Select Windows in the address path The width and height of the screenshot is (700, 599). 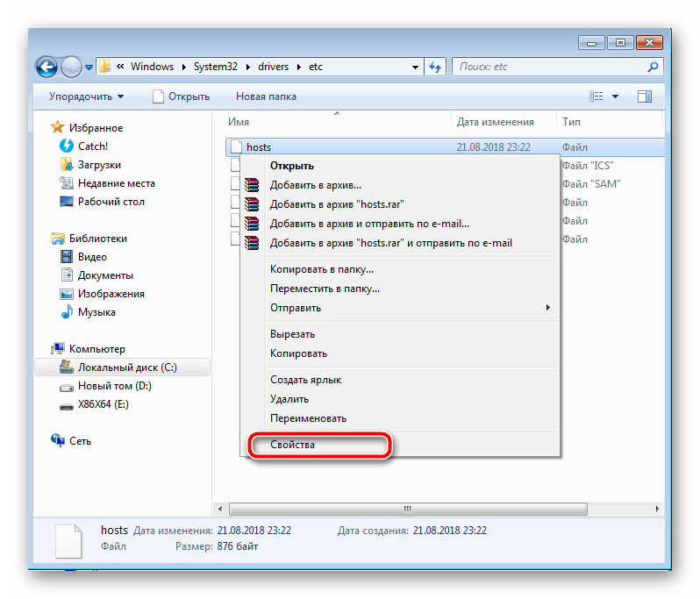tap(152, 67)
